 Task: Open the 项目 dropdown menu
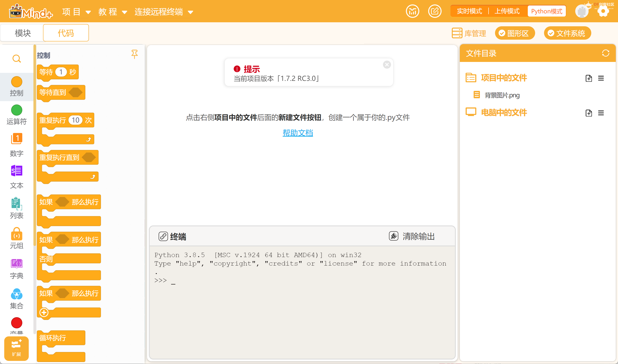point(76,12)
